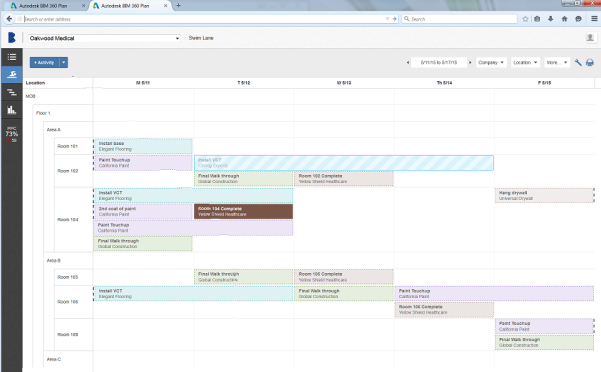The width and height of the screenshot is (601, 372).
Task: Click the user profile icon
Action: tap(590, 38)
